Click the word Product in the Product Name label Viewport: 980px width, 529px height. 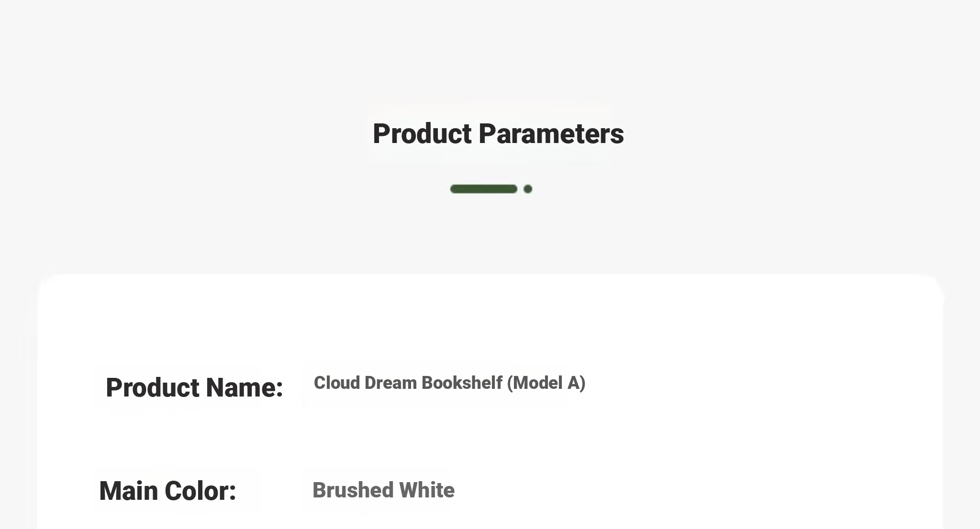tap(153, 387)
